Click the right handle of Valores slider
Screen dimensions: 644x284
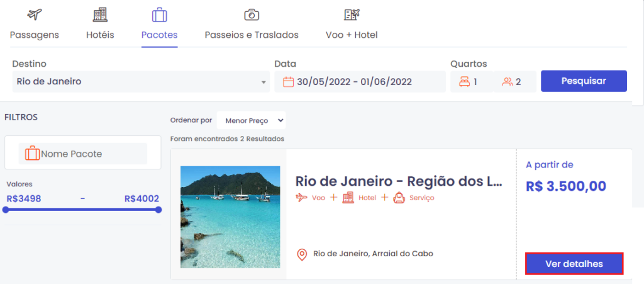158,210
